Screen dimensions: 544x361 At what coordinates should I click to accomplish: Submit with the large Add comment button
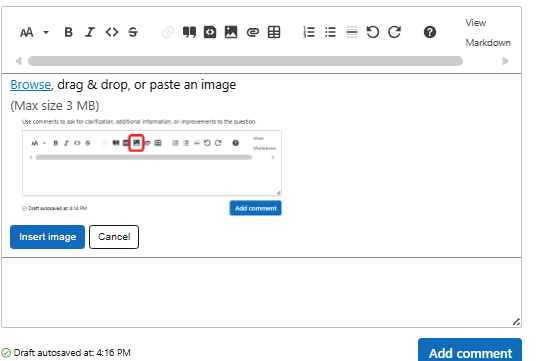click(x=470, y=351)
